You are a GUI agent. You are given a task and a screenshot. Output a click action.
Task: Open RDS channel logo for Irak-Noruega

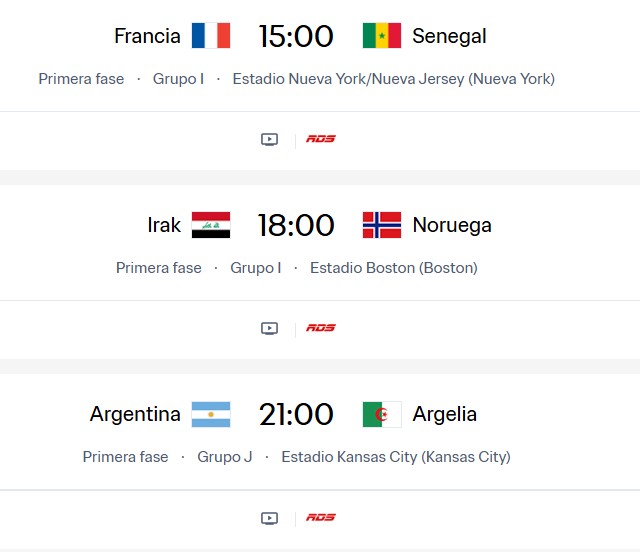pos(321,328)
